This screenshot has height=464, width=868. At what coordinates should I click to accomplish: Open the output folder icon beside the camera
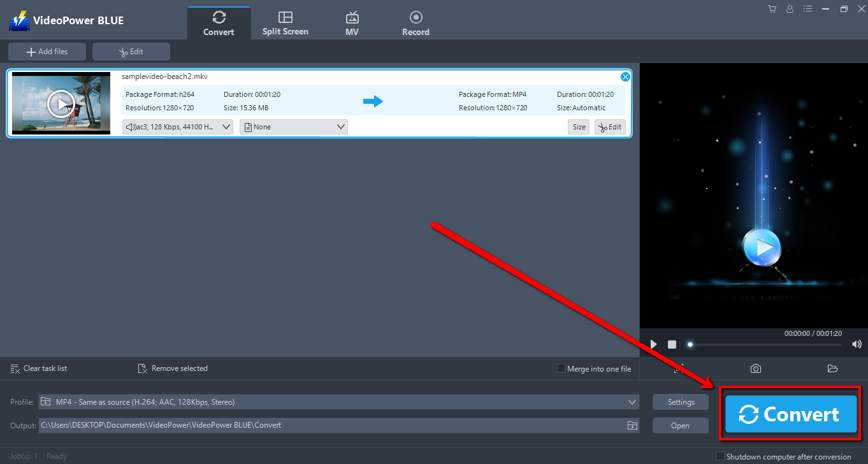coord(832,368)
